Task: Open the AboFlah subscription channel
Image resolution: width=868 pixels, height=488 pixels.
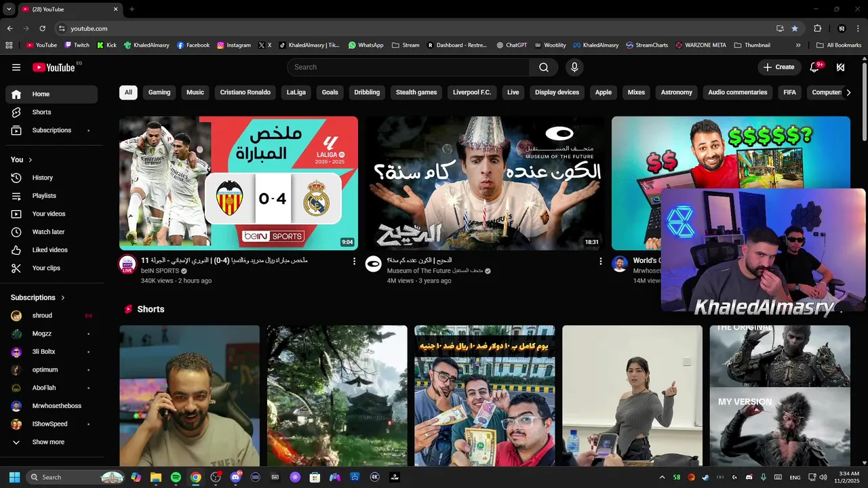Action: [x=52, y=388]
